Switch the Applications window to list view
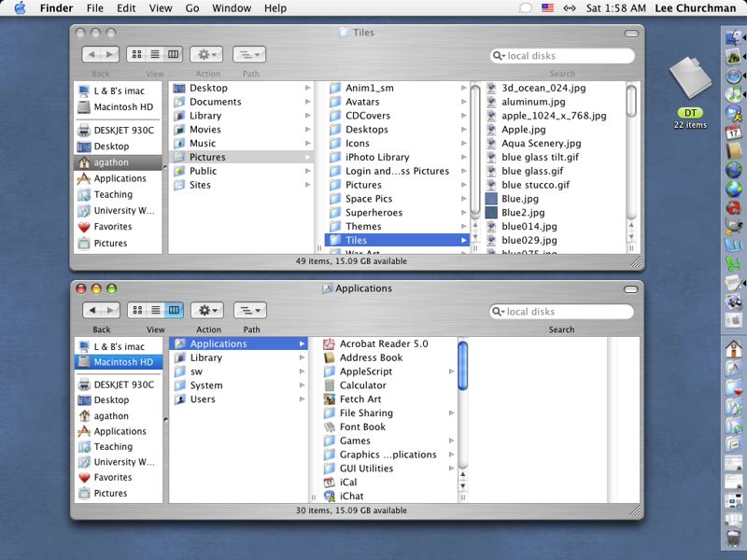The height and width of the screenshot is (560, 747). 155,310
